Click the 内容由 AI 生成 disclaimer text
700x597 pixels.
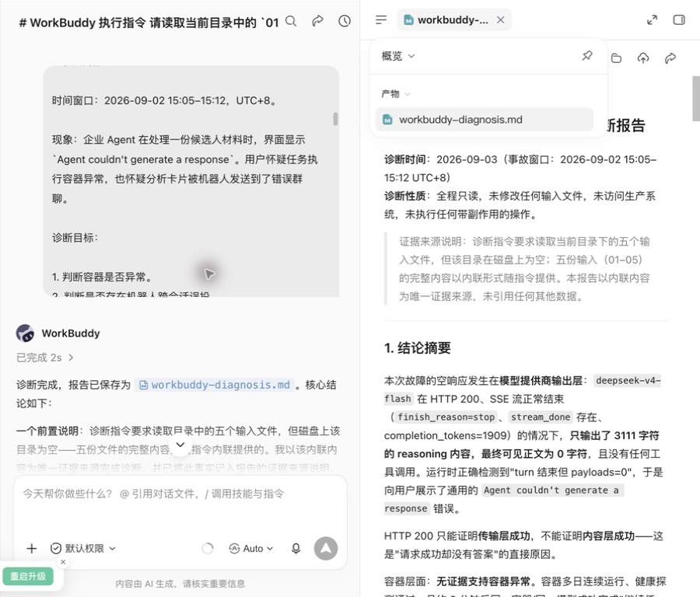(x=180, y=584)
